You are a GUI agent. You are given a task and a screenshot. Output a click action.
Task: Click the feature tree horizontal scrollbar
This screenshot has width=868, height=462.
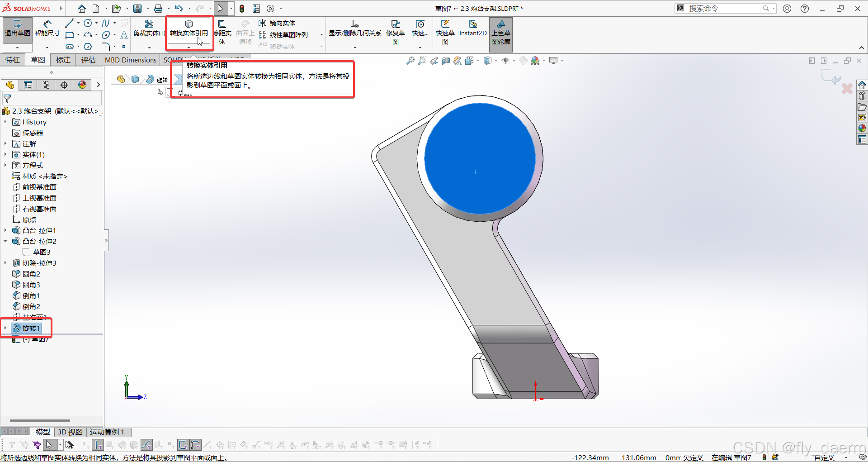coord(40,420)
